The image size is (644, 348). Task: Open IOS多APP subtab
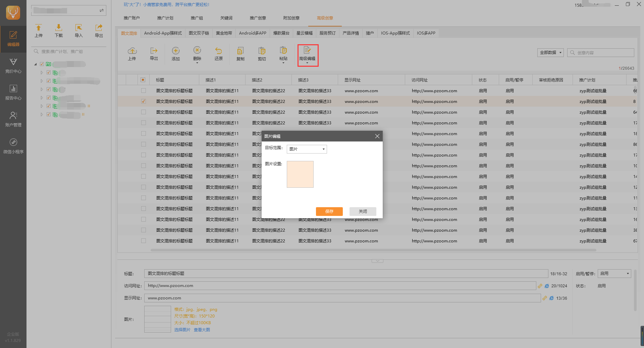(426, 33)
